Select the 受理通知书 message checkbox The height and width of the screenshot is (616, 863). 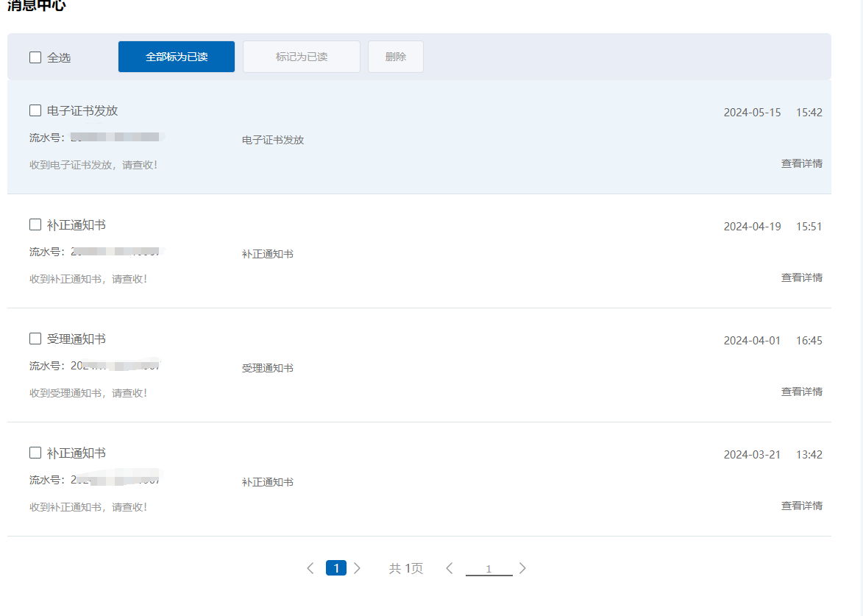(x=35, y=339)
